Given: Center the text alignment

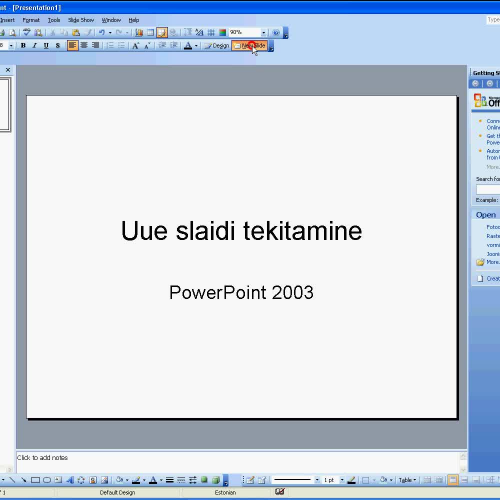Looking at the screenshot, I should pos(84,45).
